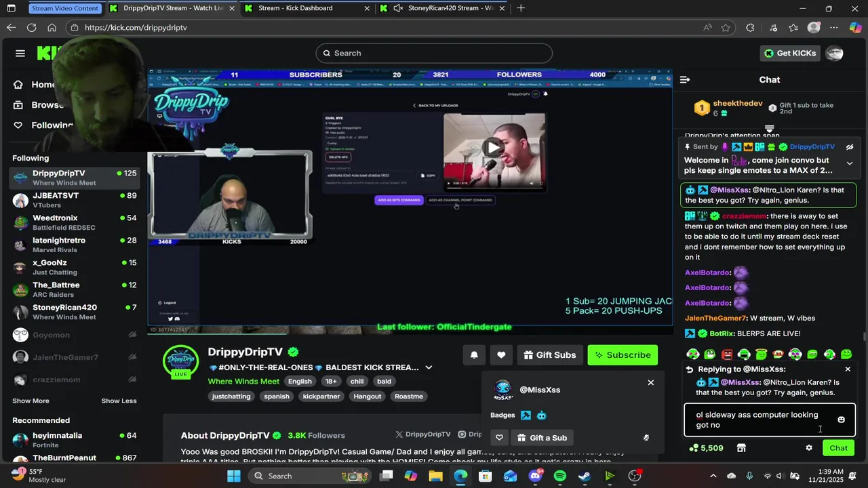The image size is (868, 488).
Task: Click the Kick search field
Action: point(434,54)
